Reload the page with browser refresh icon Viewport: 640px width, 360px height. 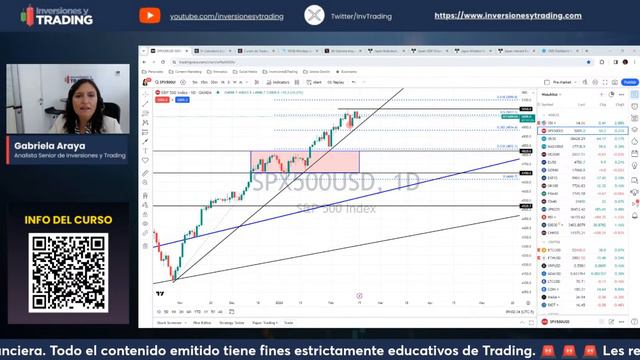pos(163,62)
